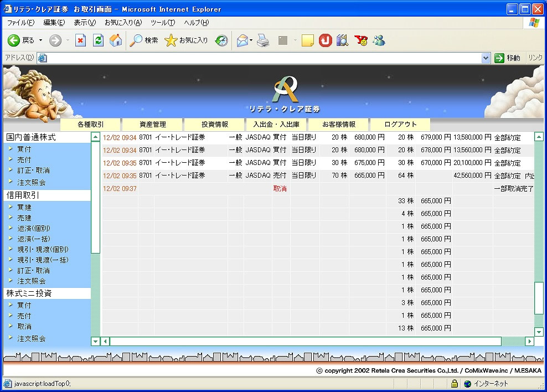
Task: Click the Mail envelope icon
Action: point(242,40)
